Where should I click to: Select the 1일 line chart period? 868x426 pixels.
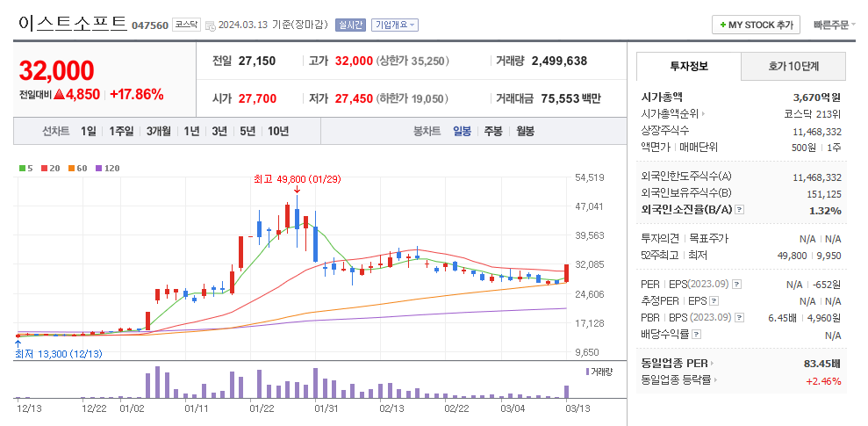click(88, 131)
